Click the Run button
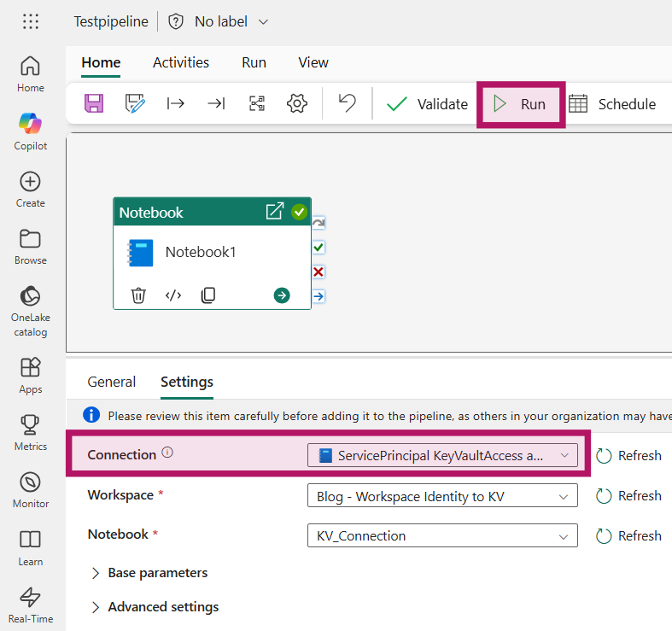 coord(520,104)
